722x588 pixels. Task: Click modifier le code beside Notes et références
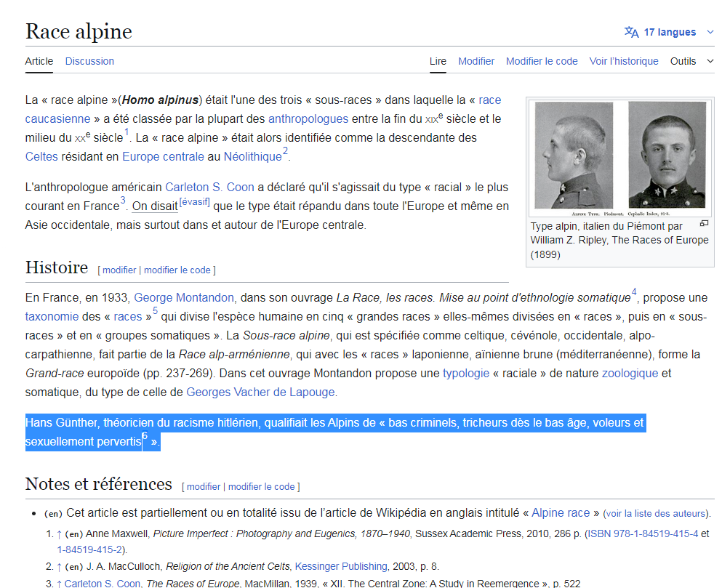(261, 487)
